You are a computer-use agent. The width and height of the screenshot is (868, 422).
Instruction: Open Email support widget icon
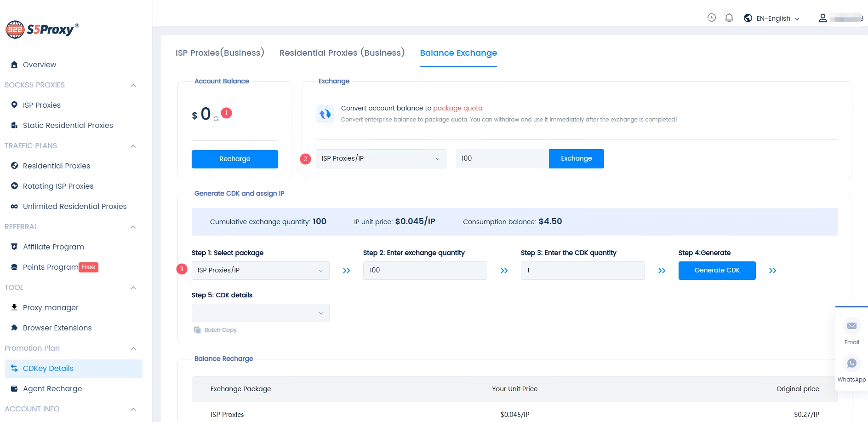pos(851,326)
